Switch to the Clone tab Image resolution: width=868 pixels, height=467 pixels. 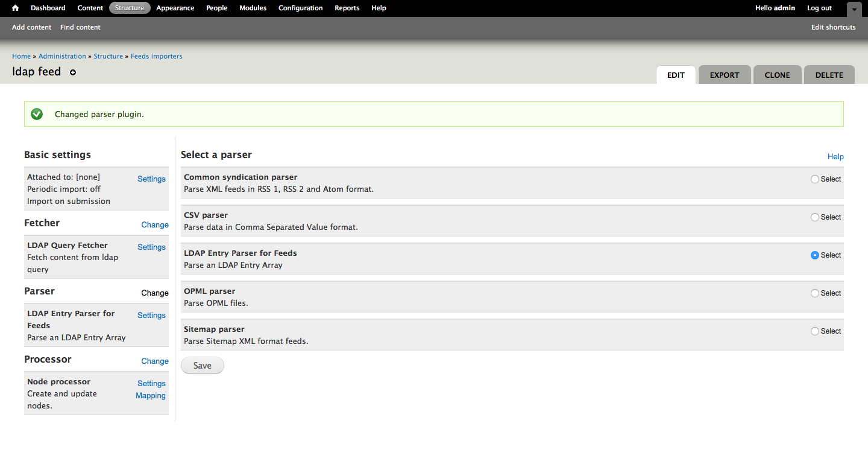tap(778, 75)
